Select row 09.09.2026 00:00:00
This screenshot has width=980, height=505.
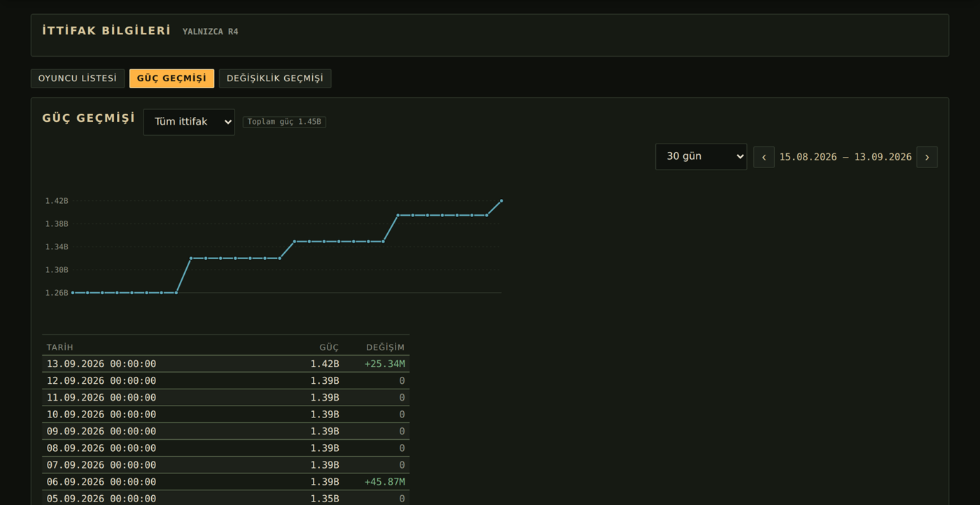click(225, 431)
